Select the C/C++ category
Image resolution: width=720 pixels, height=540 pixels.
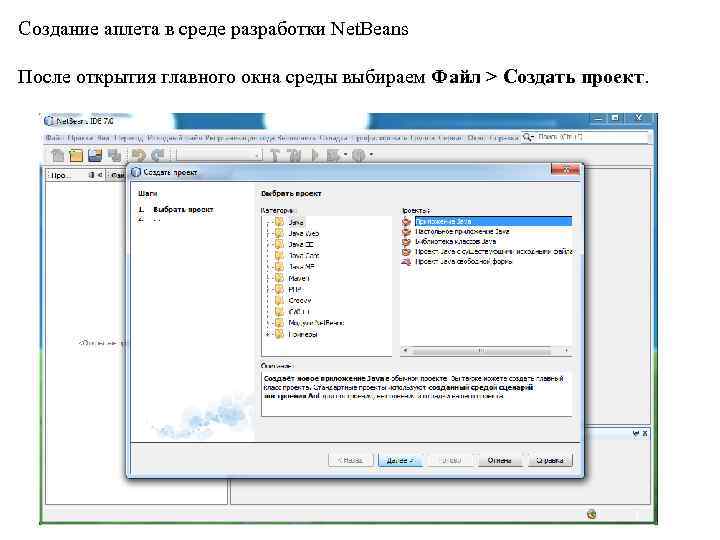point(299,312)
